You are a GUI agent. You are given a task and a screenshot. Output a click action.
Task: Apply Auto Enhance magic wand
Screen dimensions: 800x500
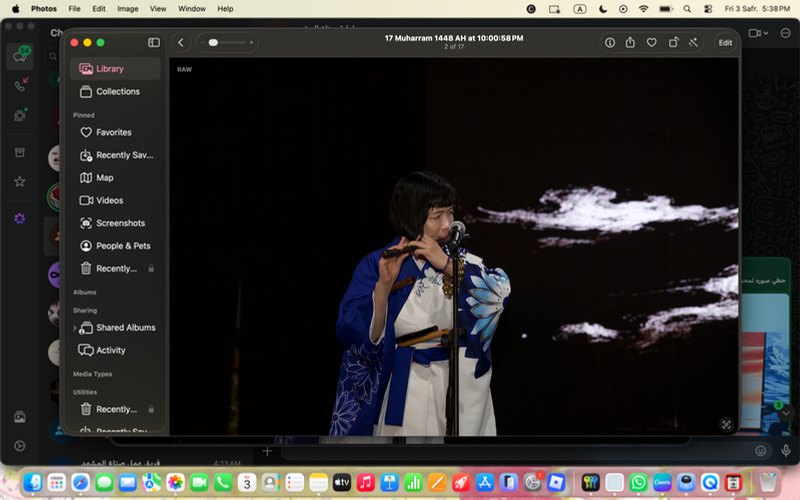click(x=693, y=43)
